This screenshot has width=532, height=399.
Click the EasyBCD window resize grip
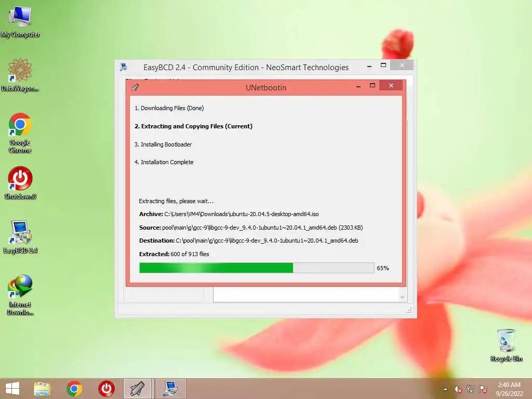pos(409,311)
